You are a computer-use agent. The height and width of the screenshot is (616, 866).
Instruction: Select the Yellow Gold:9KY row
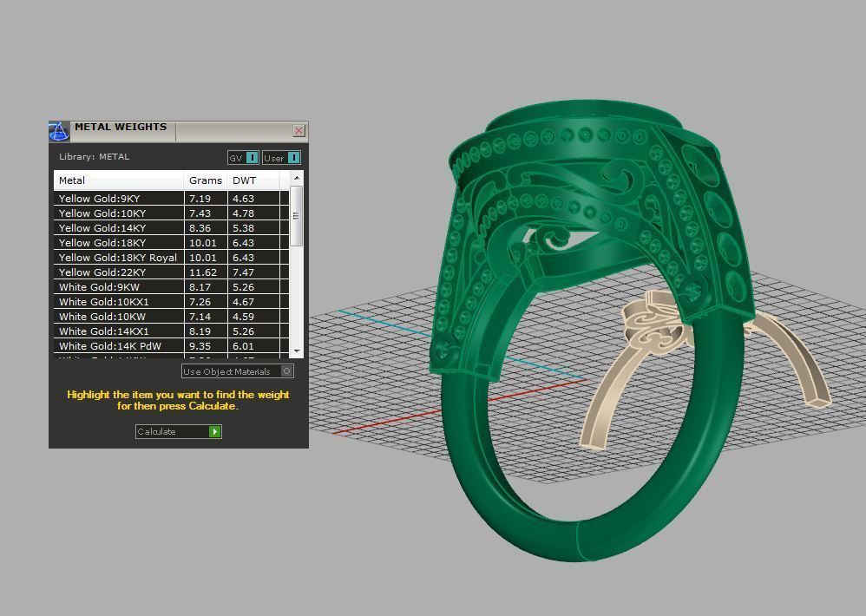tap(171, 199)
